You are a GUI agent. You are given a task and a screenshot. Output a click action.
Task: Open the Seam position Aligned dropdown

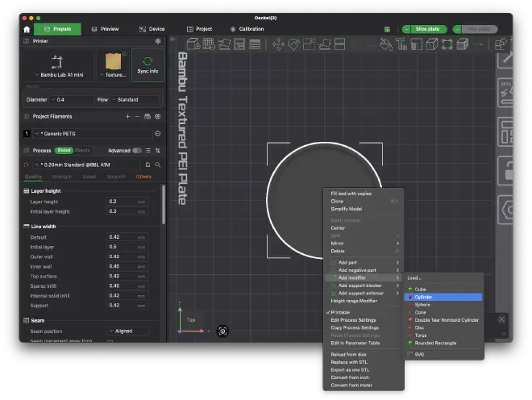127,331
